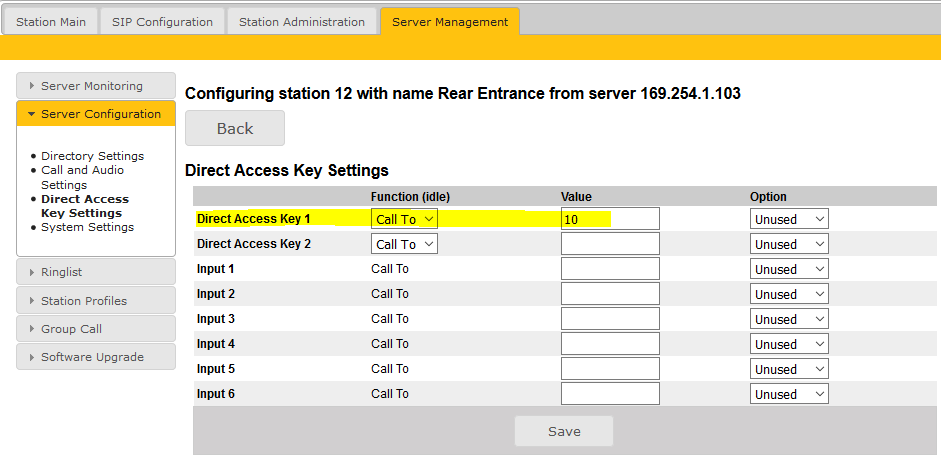Expand the Ringlist sidebar section
This screenshot has width=941, height=456.
pyautogui.click(x=95, y=272)
